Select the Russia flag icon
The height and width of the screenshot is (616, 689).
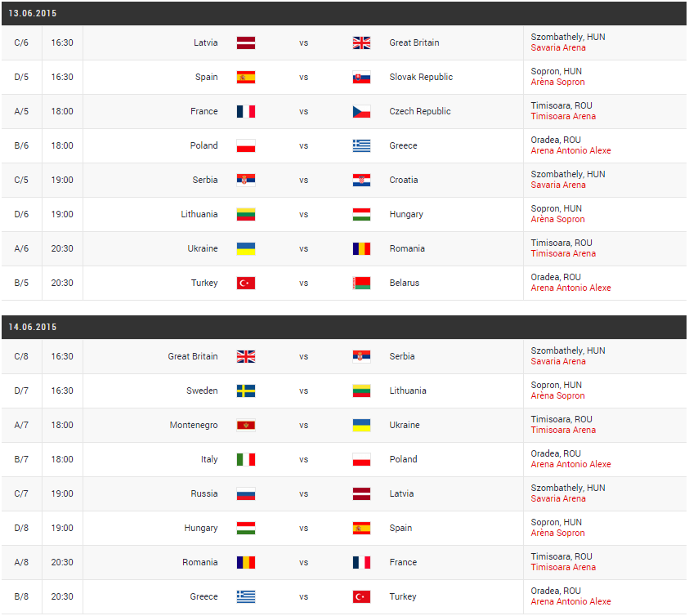[x=246, y=494]
